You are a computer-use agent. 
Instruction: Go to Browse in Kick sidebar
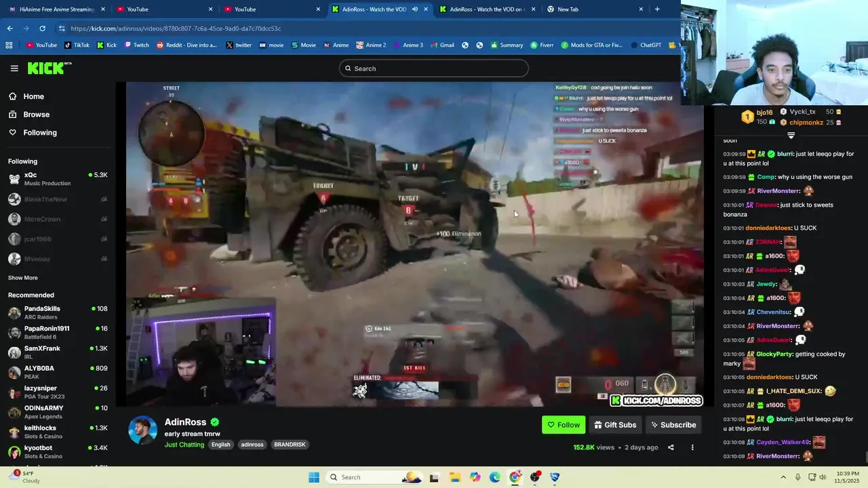[29, 115]
